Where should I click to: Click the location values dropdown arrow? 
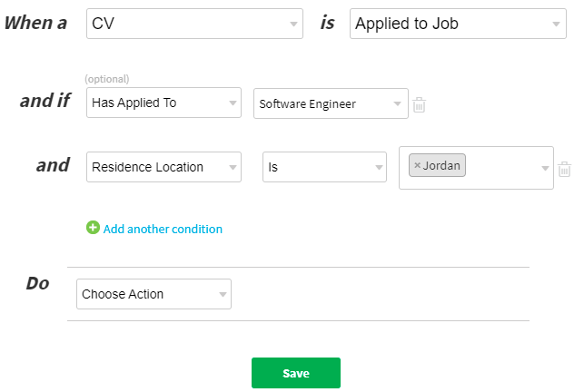545,168
